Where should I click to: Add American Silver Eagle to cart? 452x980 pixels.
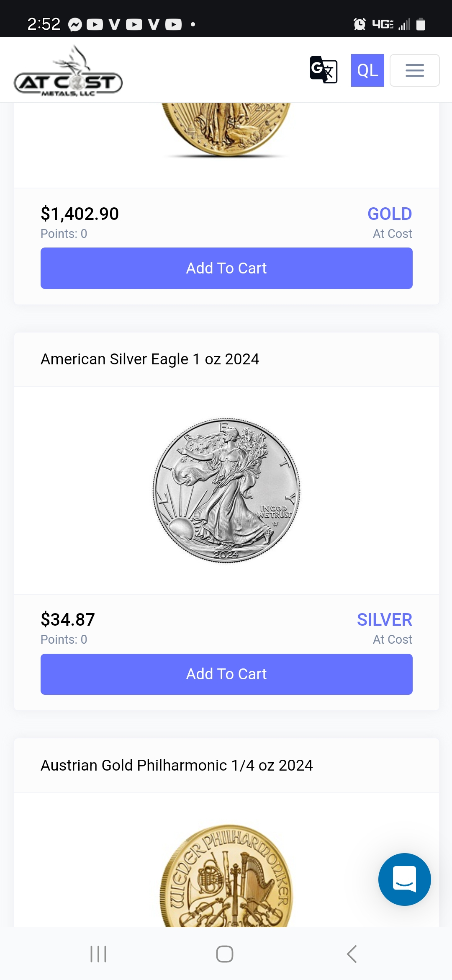[x=226, y=674]
